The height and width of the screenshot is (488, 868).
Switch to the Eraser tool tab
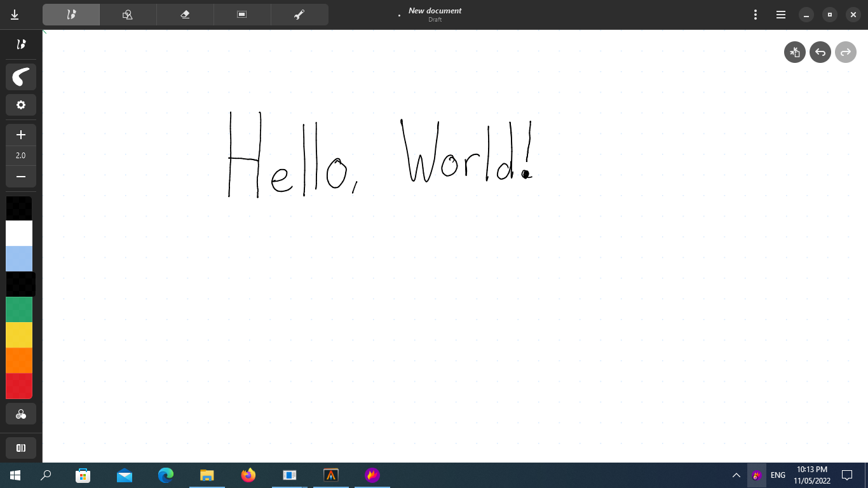tap(185, 15)
